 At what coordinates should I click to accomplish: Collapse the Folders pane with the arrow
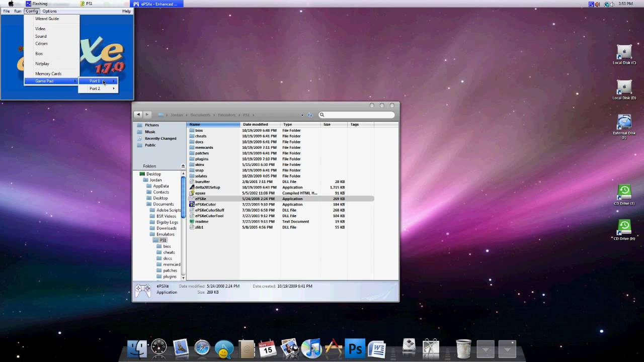(183, 166)
